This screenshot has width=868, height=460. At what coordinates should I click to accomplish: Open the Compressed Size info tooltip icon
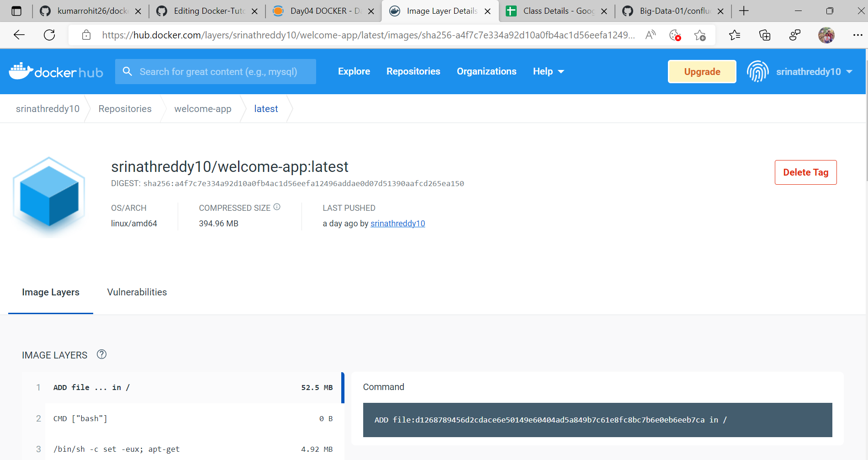(277, 207)
